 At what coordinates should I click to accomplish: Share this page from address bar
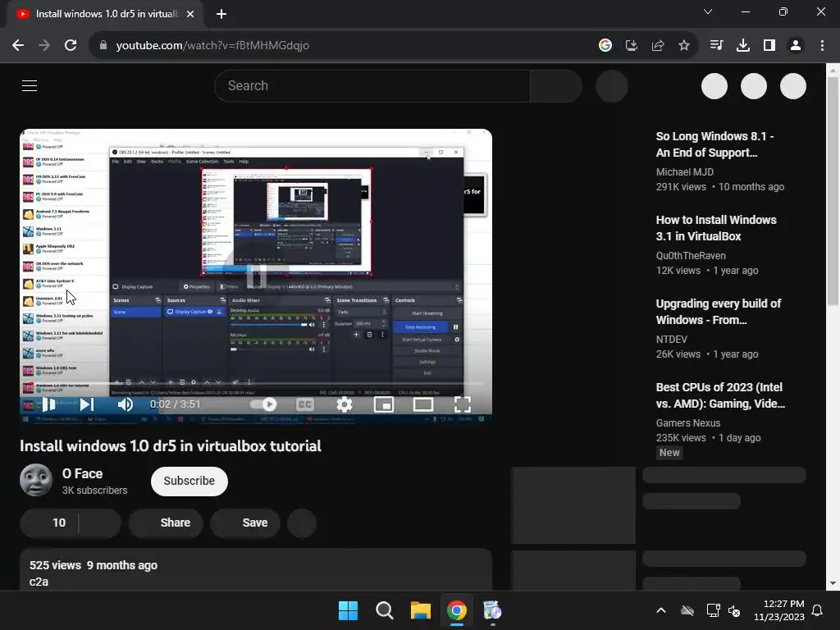pos(658,46)
